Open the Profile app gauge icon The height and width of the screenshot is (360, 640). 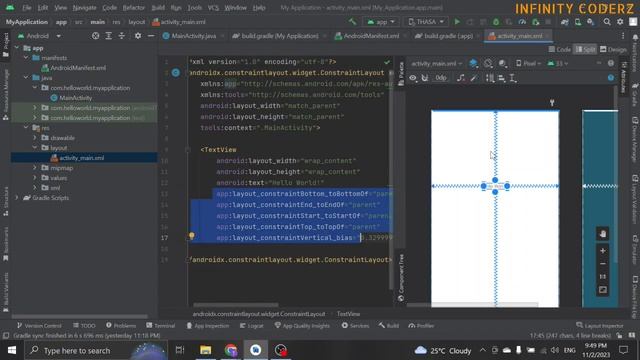coord(522,22)
